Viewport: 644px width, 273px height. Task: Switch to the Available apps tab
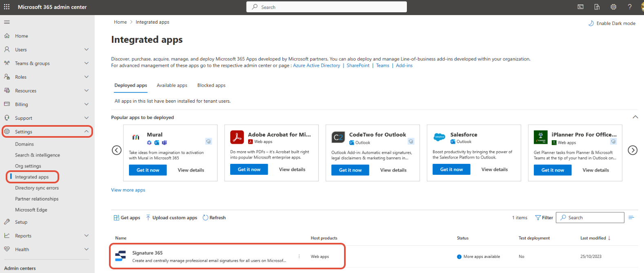[x=172, y=85]
